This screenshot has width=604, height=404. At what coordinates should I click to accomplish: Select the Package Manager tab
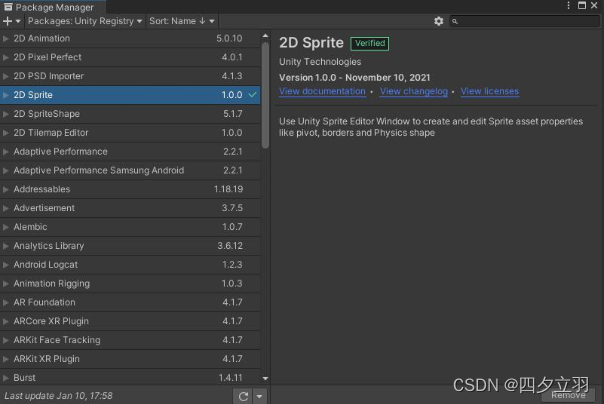pos(53,7)
